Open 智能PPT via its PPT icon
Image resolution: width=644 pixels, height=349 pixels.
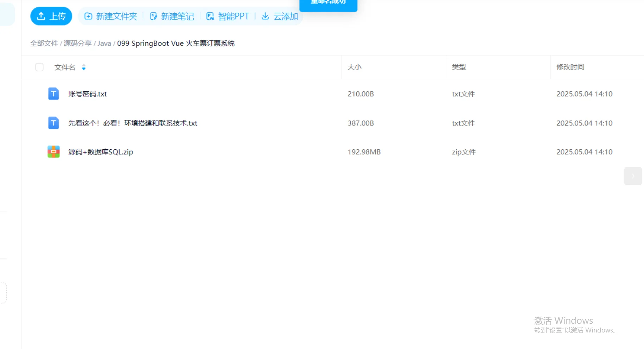coord(210,16)
